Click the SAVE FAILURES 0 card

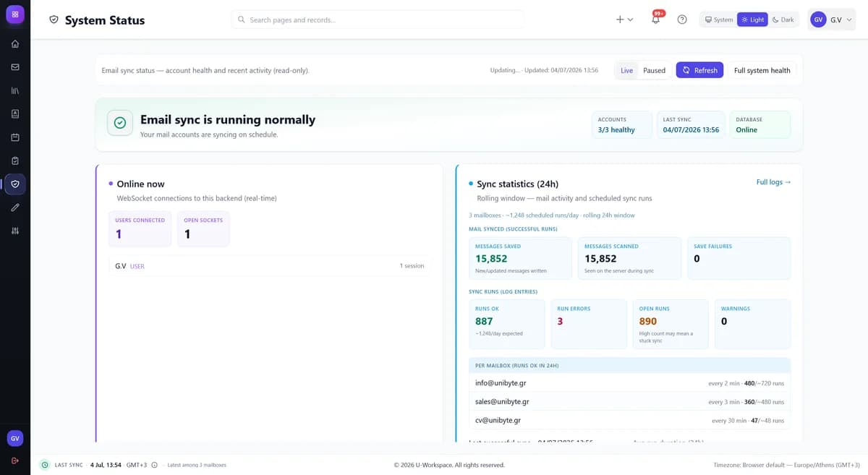tap(739, 259)
